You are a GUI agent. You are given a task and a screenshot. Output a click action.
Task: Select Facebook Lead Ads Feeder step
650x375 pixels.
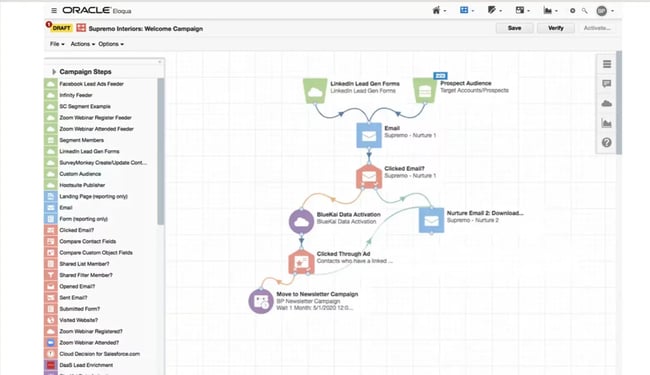100,84
